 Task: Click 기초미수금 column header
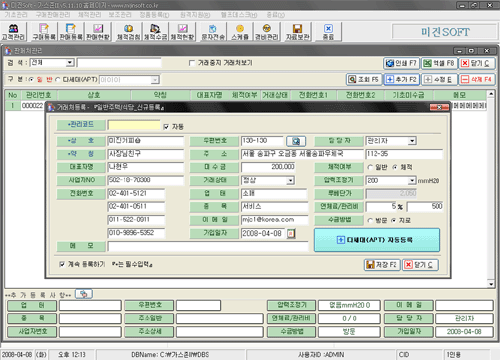click(408, 95)
